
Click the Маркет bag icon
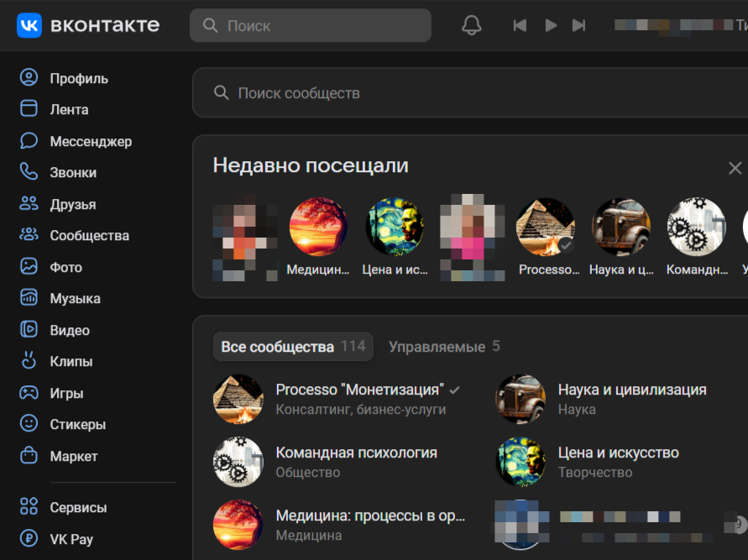point(29,455)
